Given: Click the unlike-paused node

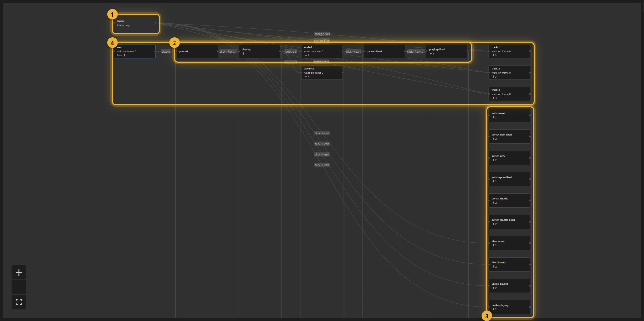Looking at the screenshot, I should coord(509,286).
